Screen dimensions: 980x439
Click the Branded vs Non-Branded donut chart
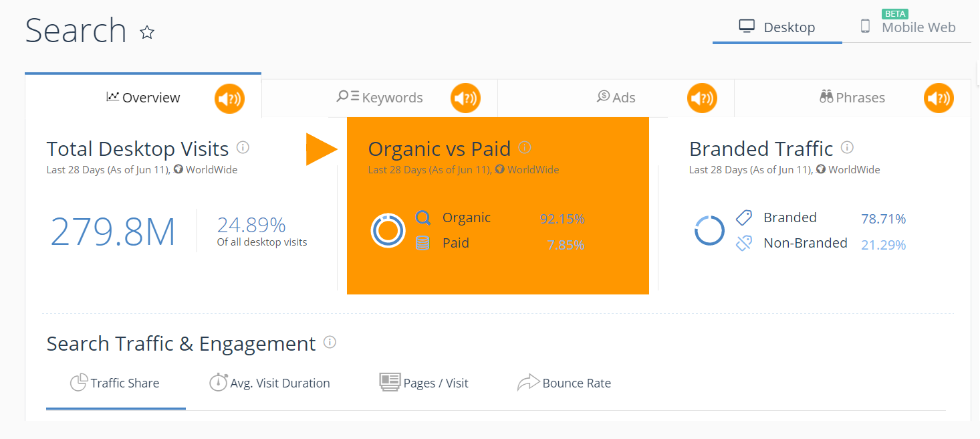[709, 230]
